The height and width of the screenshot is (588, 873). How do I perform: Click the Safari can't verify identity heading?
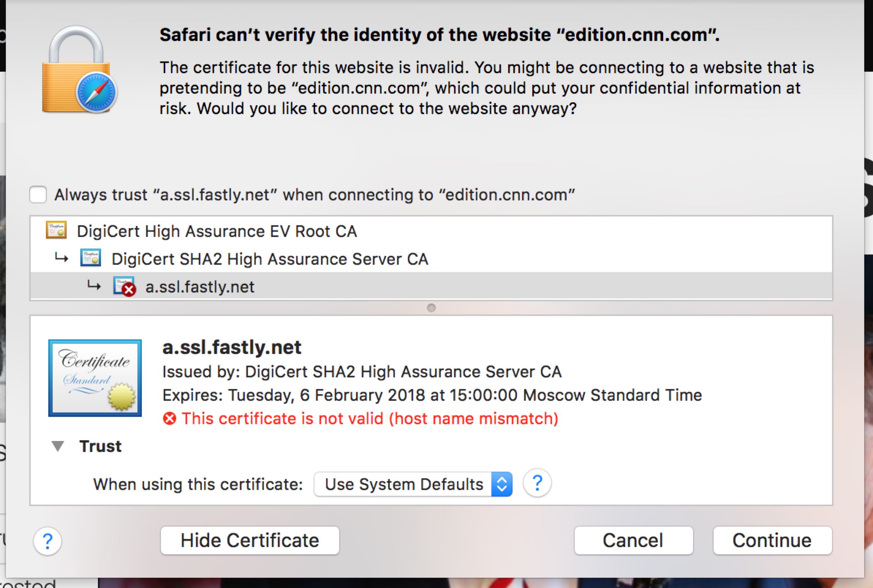pos(440,34)
